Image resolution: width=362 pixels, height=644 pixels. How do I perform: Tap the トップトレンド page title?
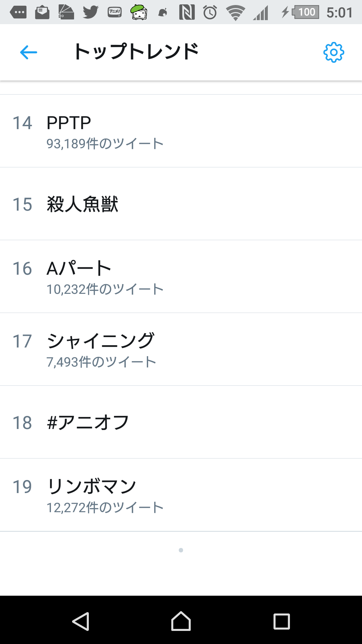click(136, 52)
